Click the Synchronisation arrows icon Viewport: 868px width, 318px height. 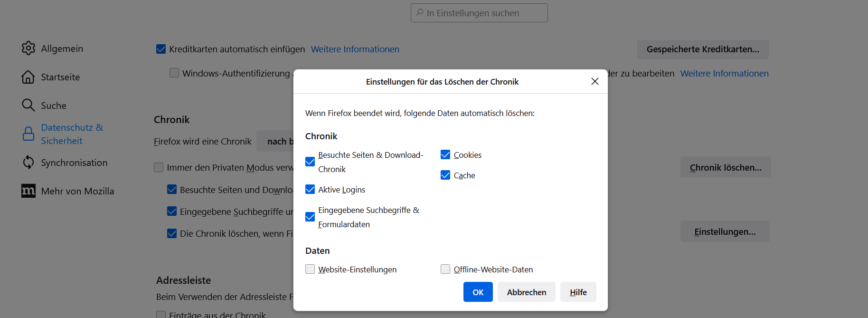(x=28, y=163)
